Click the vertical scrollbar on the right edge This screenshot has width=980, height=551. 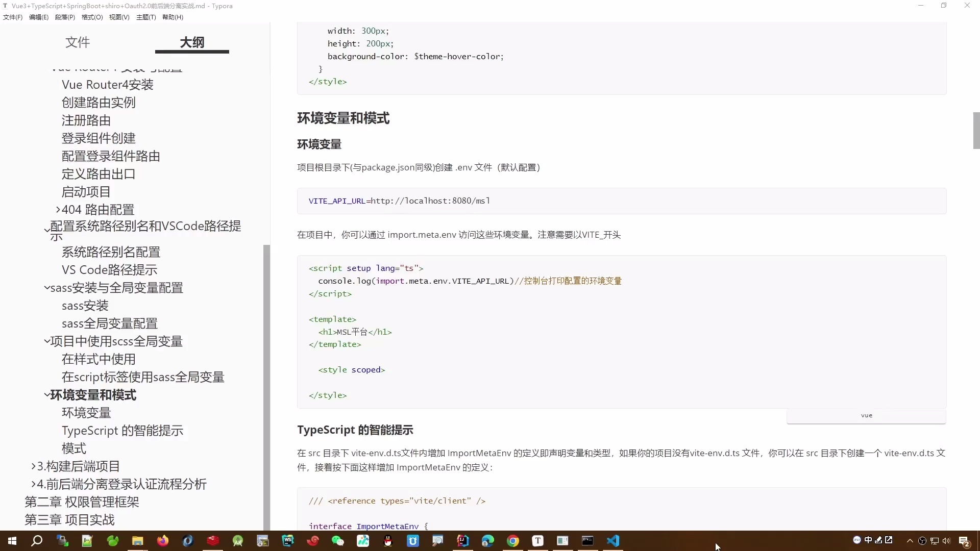(x=975, y=131)
